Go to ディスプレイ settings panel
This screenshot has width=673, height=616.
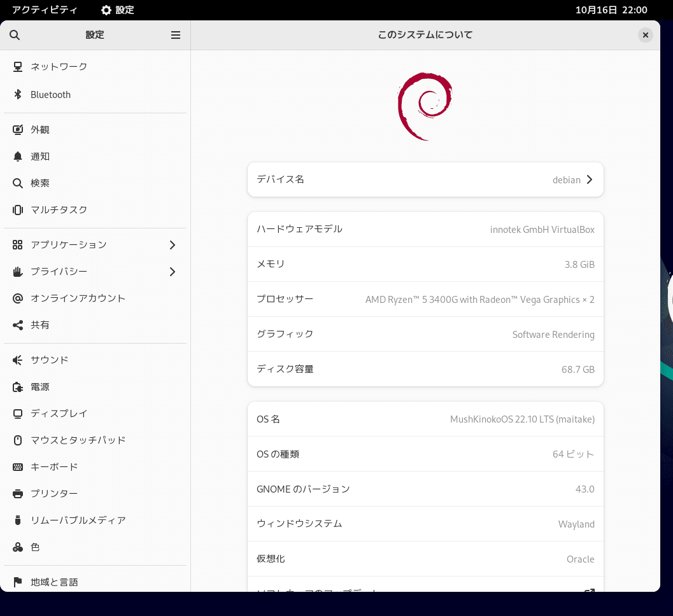(x=96, y=414)
